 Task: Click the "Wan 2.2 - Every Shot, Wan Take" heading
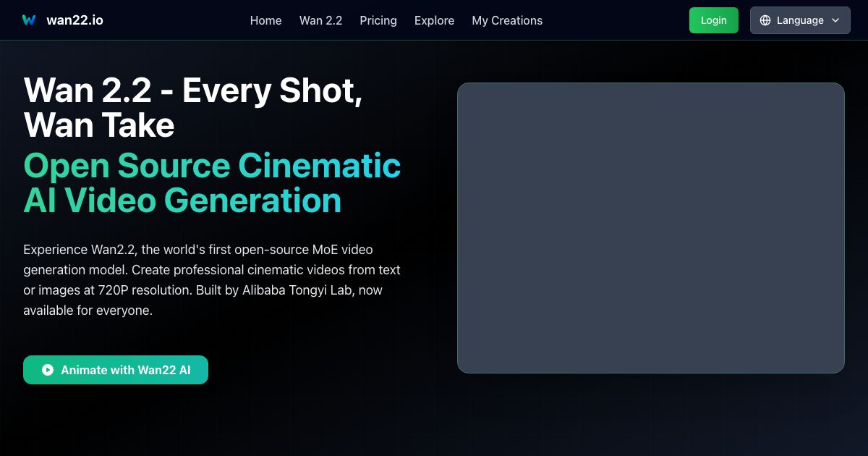point(193,108)
